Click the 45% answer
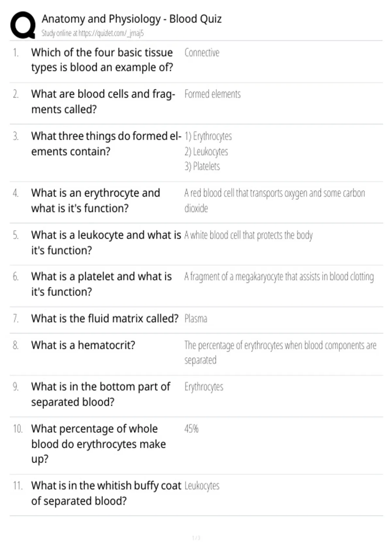The height and width of the screenshot is (556, 392). click(191, 428)
